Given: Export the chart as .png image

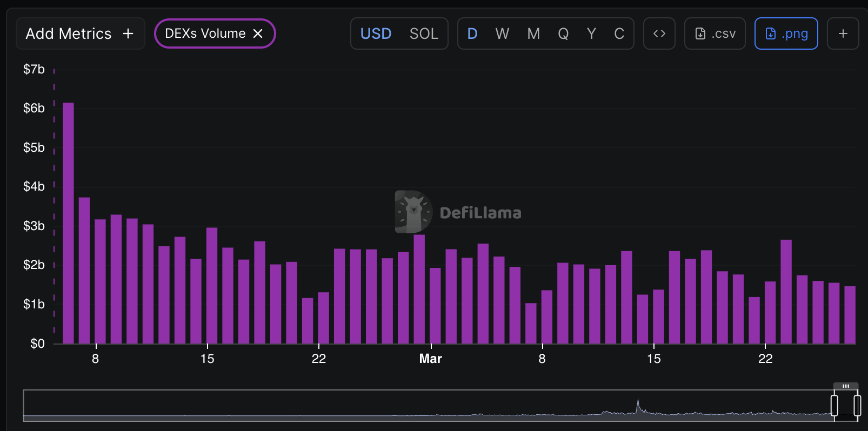Looking at the screenshot, I should click(x=786, y=33).
